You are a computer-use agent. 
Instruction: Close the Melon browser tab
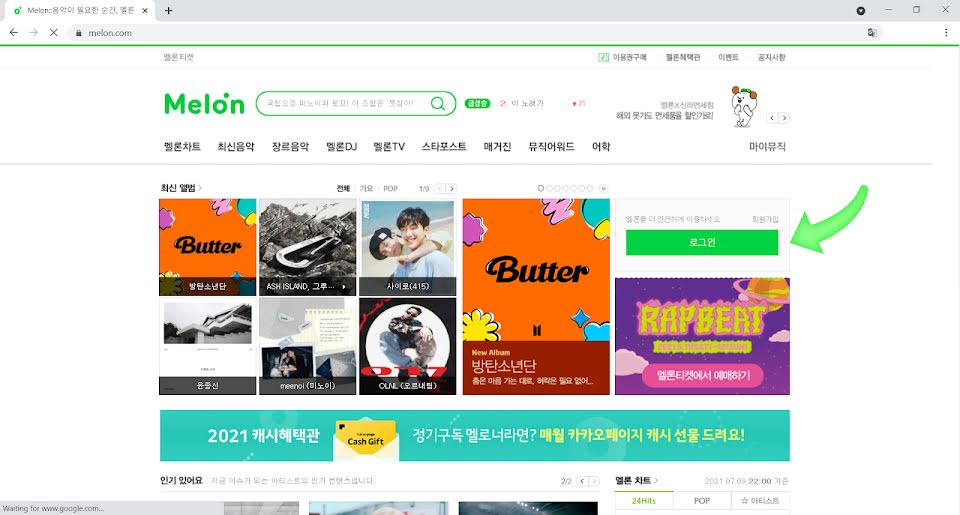point(145,10)
